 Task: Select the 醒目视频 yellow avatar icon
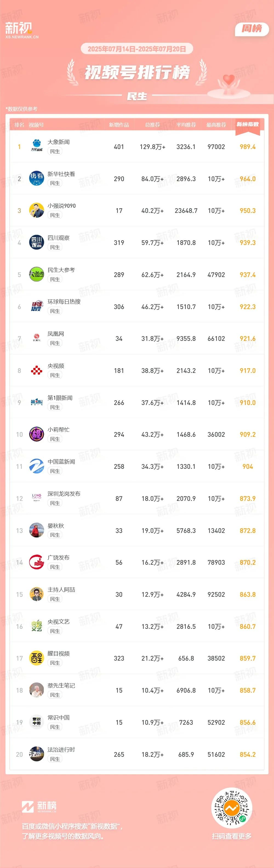[x=37, y=658]
